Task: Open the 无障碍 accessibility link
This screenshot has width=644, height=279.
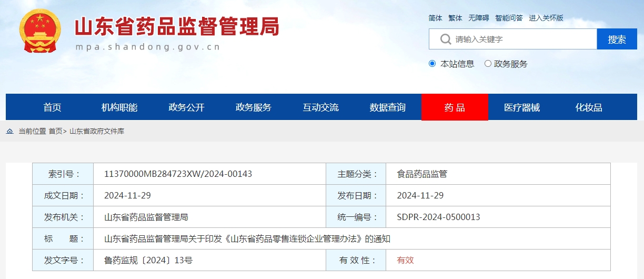Action: tap(479, 18)
